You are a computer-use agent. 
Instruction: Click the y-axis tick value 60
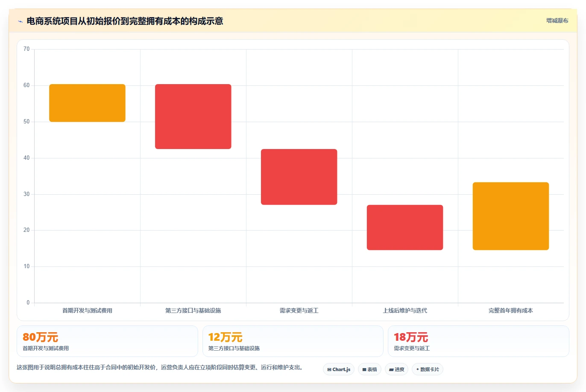26,85
